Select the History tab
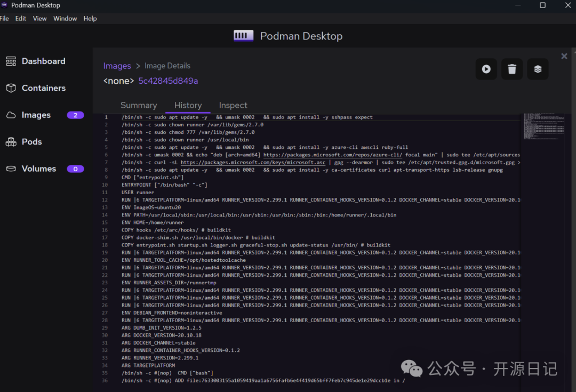Image resolution: width=576 pixels, height=392 pixels. [x=188, y=105]
